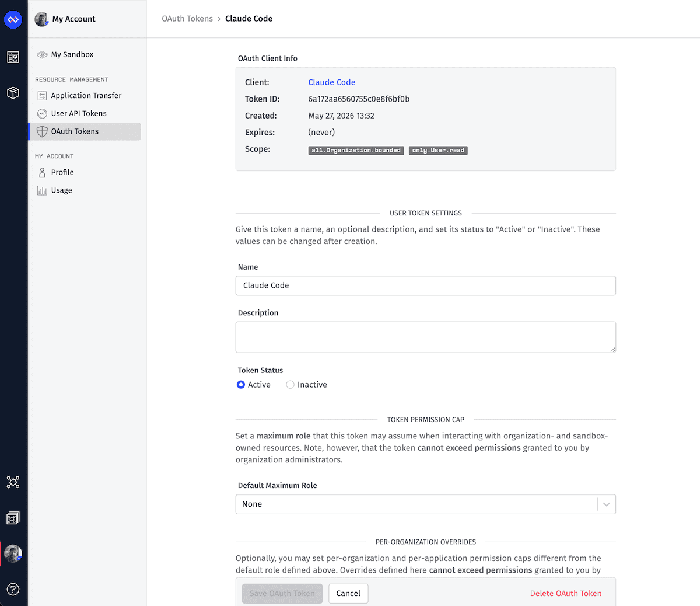Open the stacked panels icon in left rail
The height and width of the screenshot is (606, 700).
pyautogui.click(x=13, y=518)
